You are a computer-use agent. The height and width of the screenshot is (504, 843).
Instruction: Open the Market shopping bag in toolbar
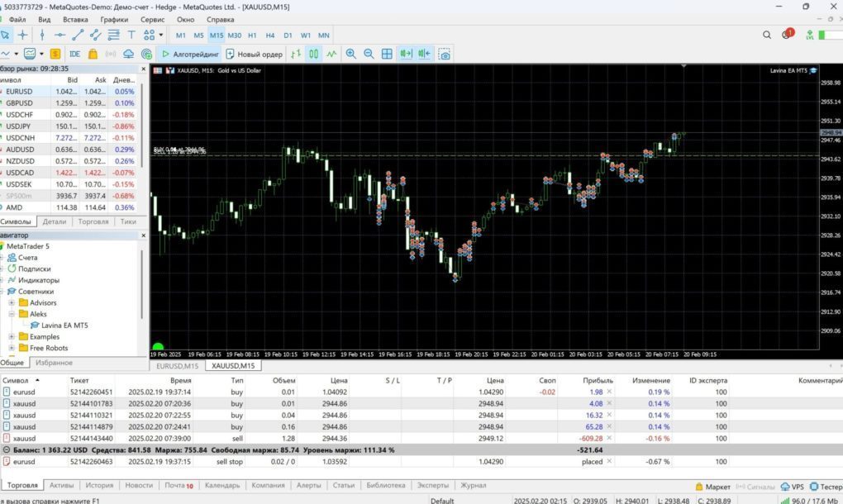pos(93,54)
